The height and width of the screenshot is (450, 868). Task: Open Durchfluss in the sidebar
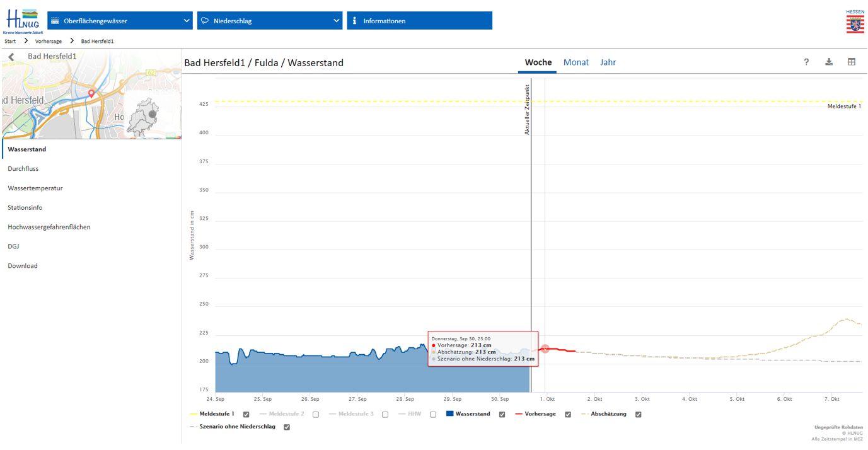(x=23, y=169)
